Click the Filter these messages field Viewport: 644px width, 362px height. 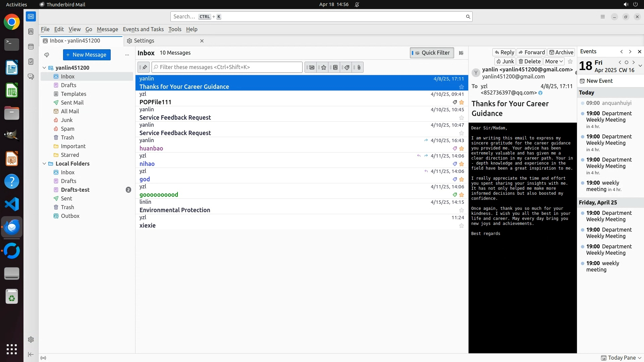(x=227, y=67)
